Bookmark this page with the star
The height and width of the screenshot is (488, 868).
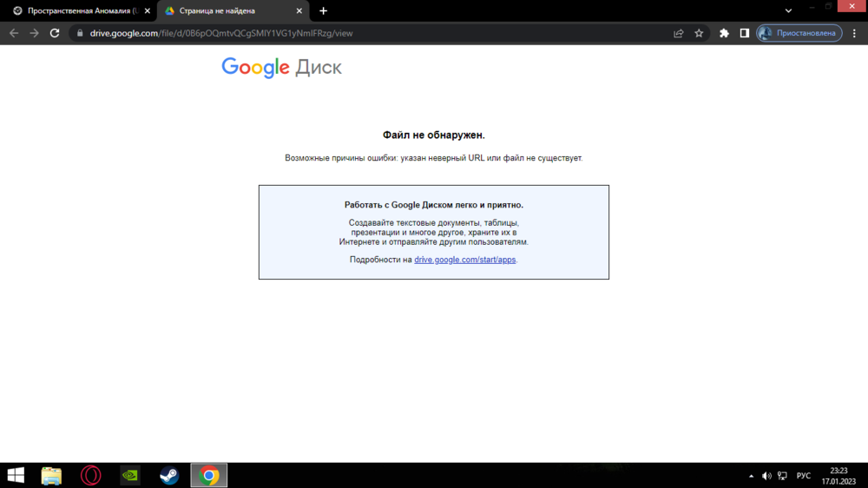click(699, 33)
